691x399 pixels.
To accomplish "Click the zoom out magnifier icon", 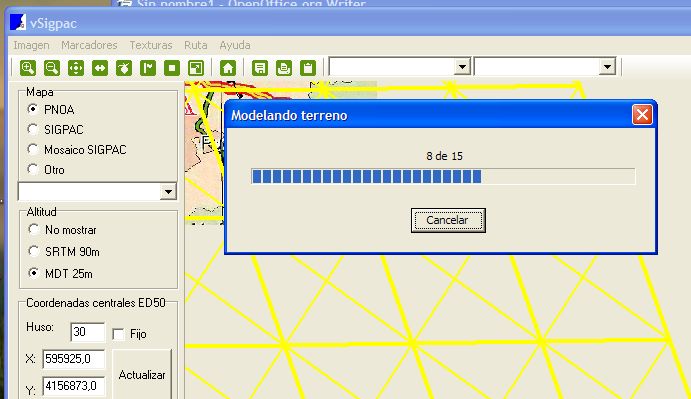I will 52,68.
